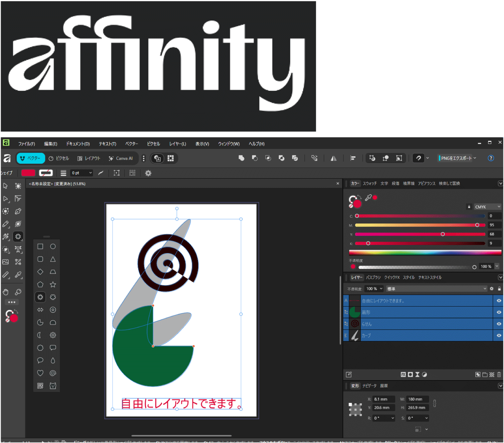Click the help question mark button
The width and height of the screenshot is (504, 443).
click(491, 158)
